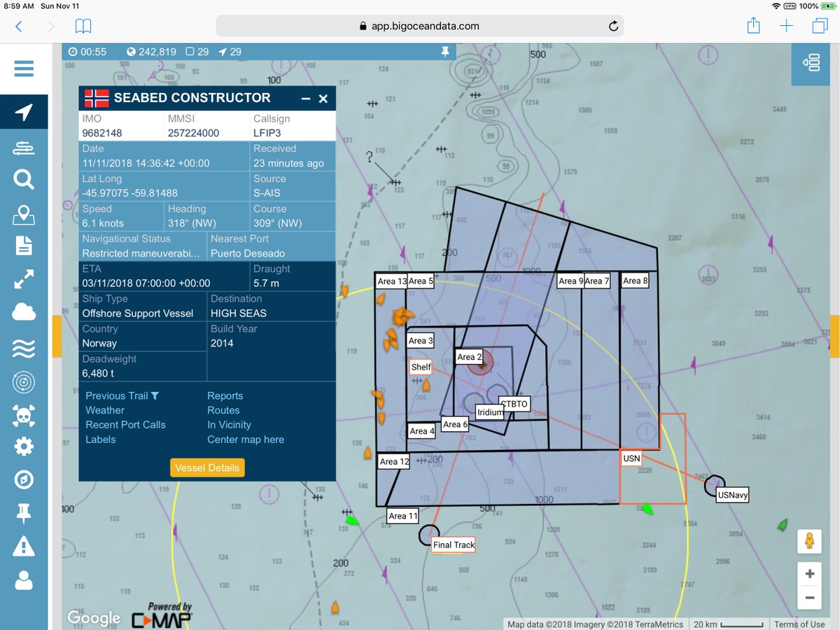This screenshot has width=840, height=630.
Task: Zoom in the map with plus
Action: (810, 574)
